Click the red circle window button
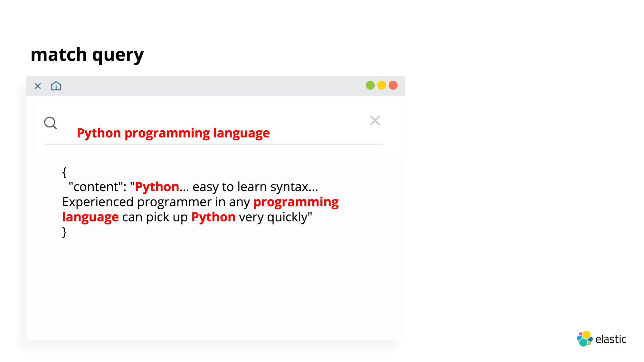Image resolution: width=644 pixels, height=362 pixels. tap(393, 85)
